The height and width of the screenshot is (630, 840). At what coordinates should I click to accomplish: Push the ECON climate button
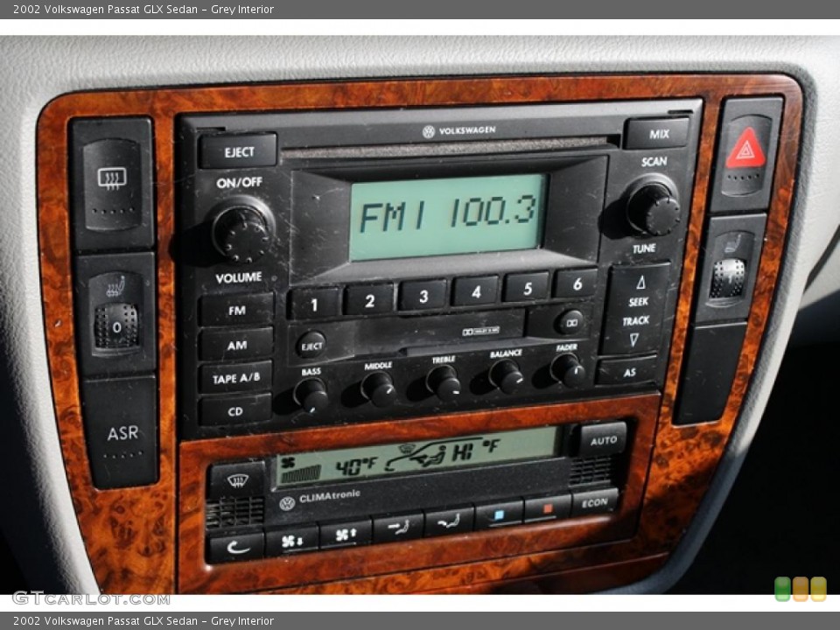tap(594, 502)
